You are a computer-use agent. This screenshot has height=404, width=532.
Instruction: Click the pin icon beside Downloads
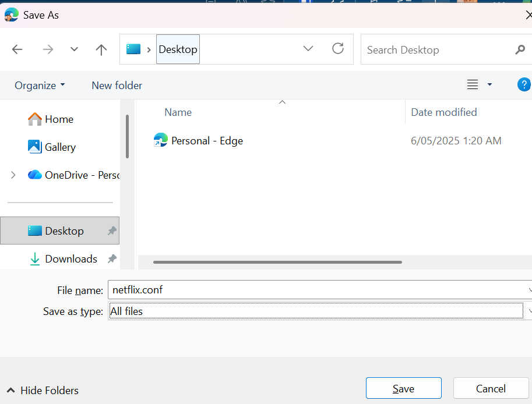click(x=112, y=259)
